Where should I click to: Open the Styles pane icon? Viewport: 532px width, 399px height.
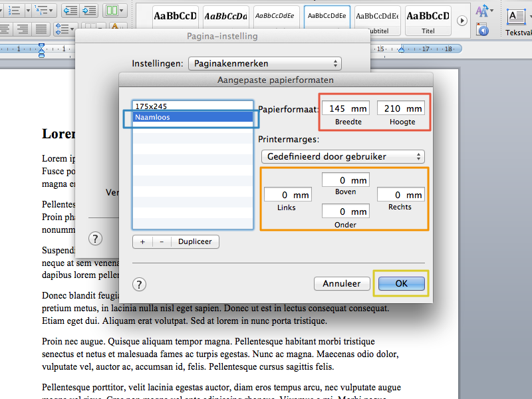pos(482,29)
